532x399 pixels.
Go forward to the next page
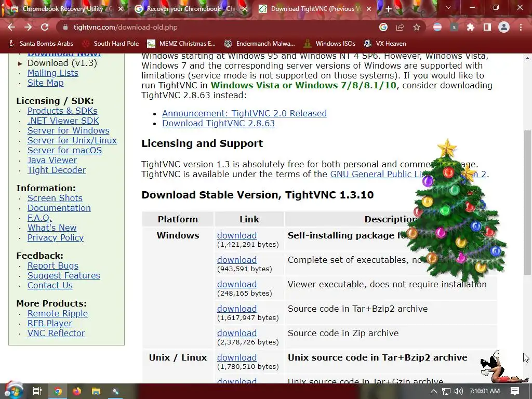click(x=28, y=27)
